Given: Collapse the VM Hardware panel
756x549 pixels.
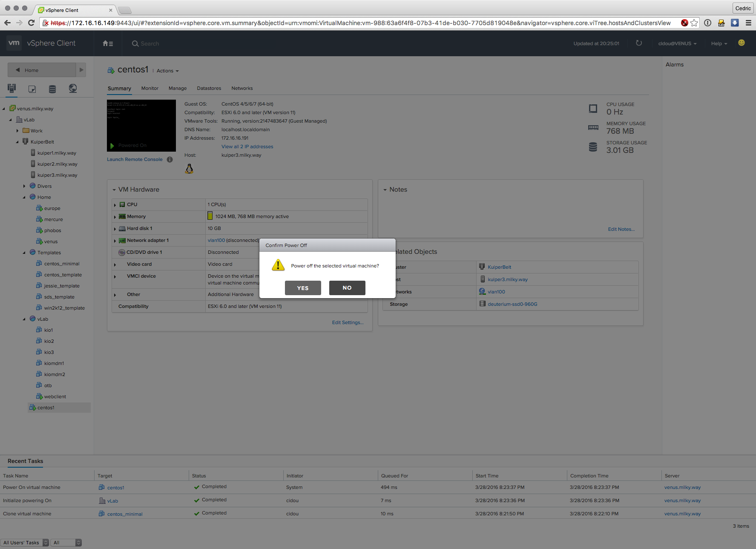Looking at the screenshot, I should point(114,190).
